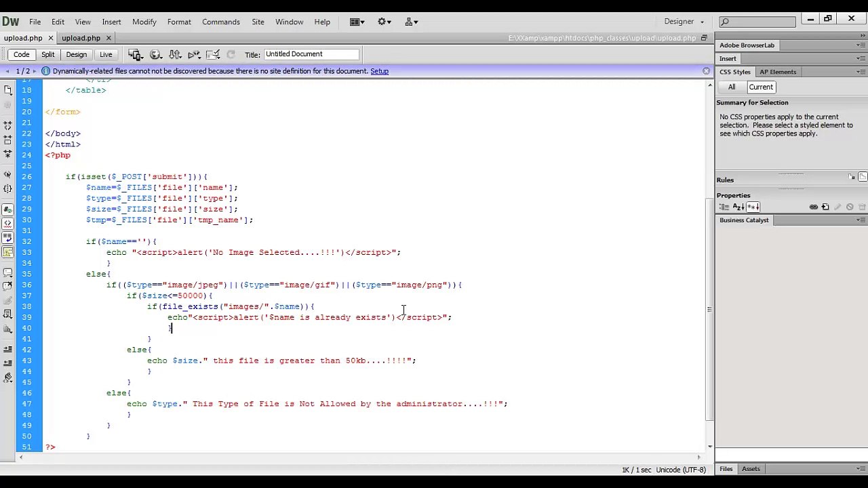The width and height of the screenshot is (868, 488).
Task: Click the Setup link in info bar
Action: point(379,71)
